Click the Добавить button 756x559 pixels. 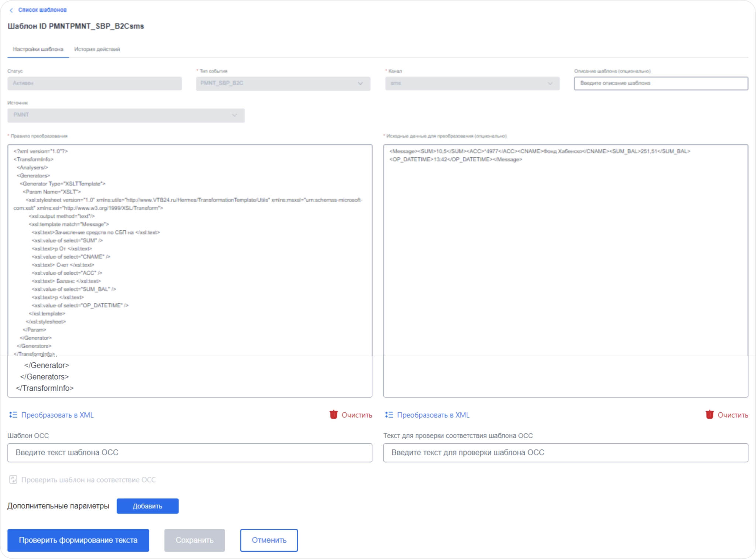[148, 506]
